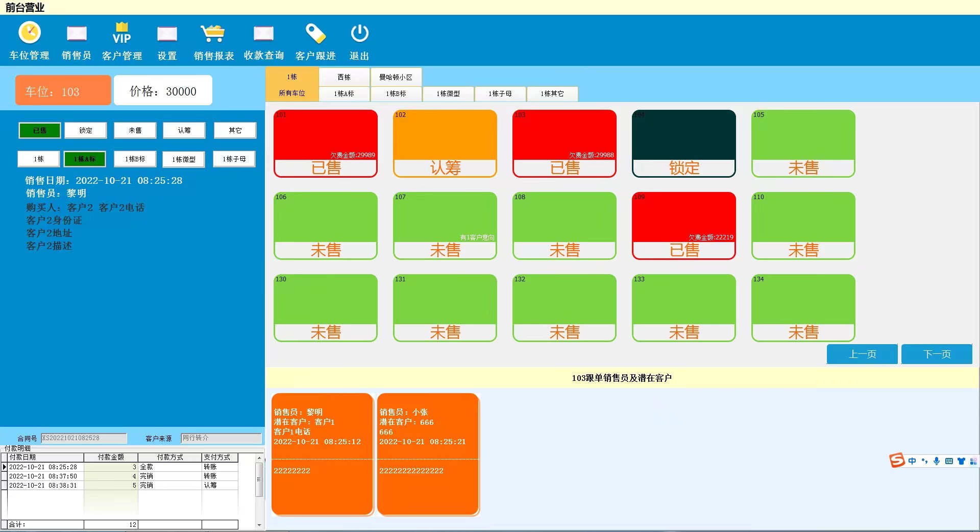Toggle the 未售 status filter
Viewport: 980px width, 532px height.
135,131
